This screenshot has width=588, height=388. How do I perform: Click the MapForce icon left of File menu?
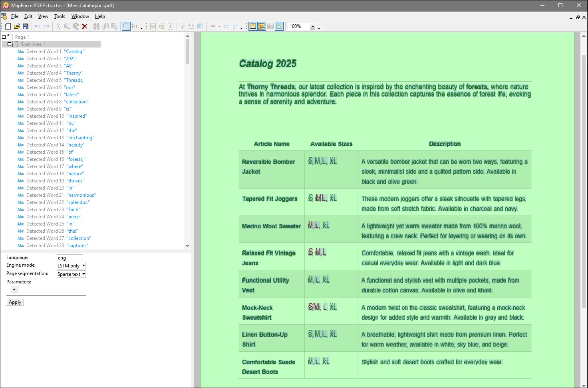tap(4, 16)
